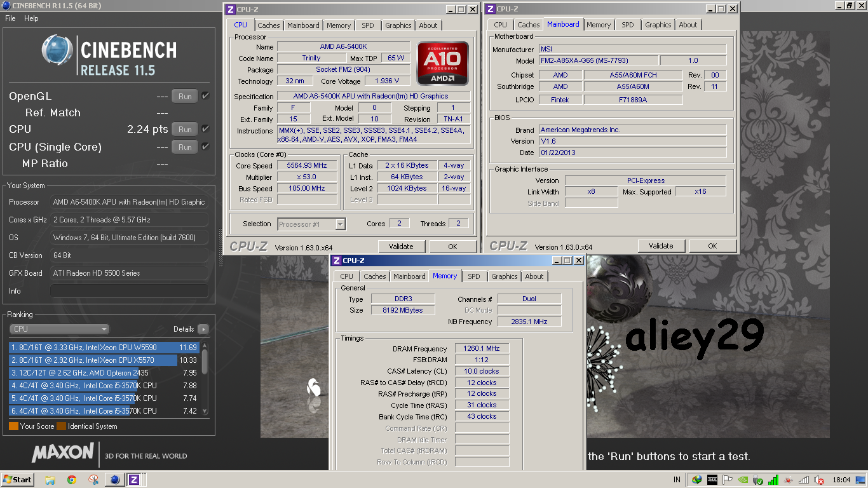This screenshot has width=868, height=488.
Task: Select ranking entry AMD Opteron 2435
Action: [x=104, y=373]
